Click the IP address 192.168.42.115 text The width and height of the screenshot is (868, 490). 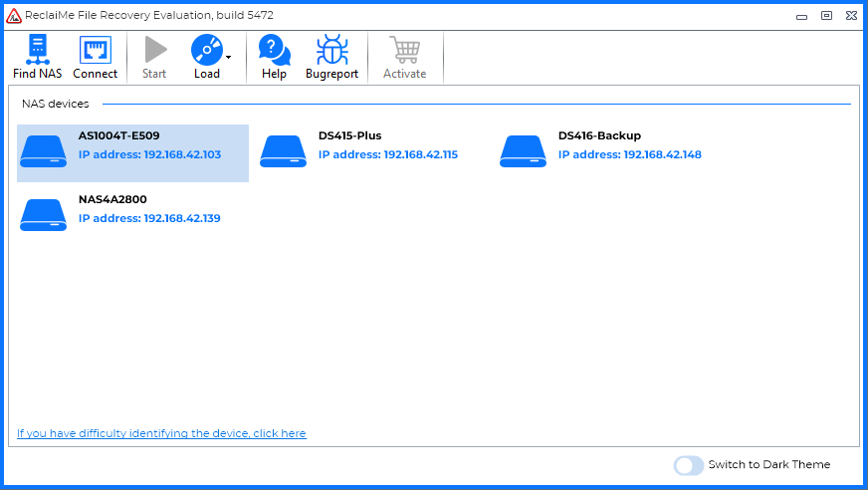(x=388, y=155)
